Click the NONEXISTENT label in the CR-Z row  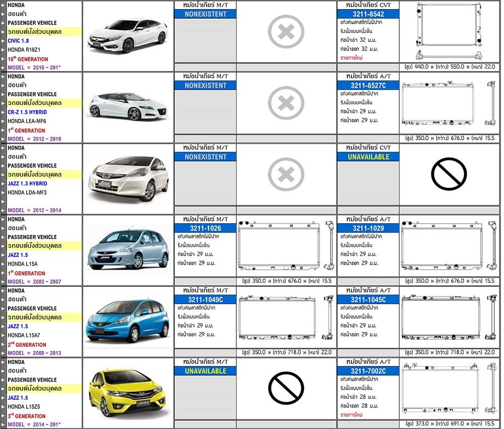pos(206,86)
